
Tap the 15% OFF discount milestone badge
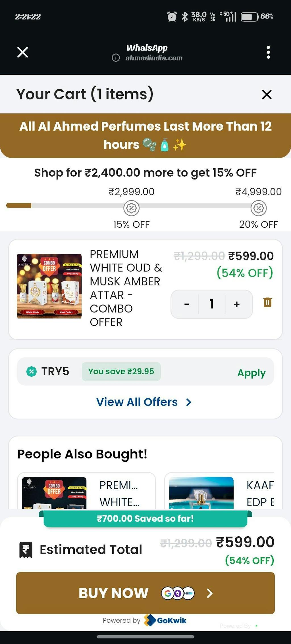click(x=131, y=208)
